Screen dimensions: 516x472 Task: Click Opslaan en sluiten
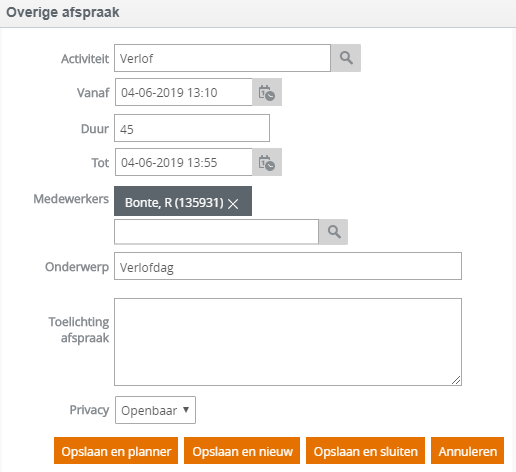[365, 451]
